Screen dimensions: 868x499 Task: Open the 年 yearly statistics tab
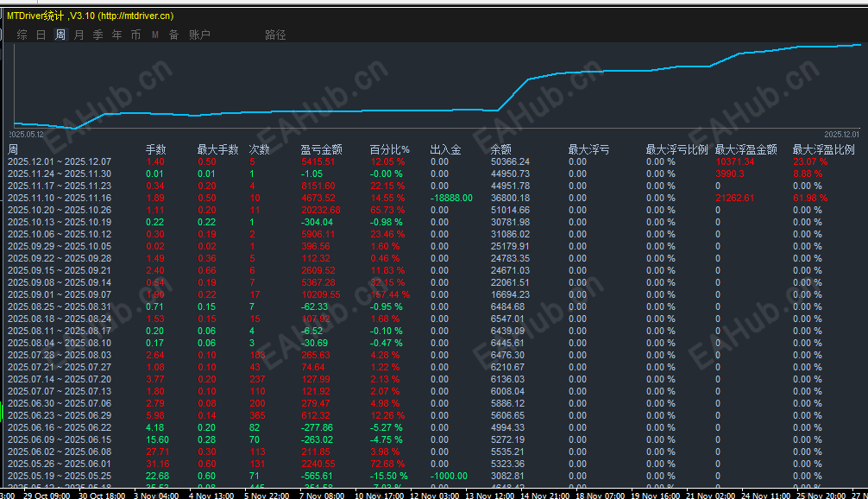116,35
